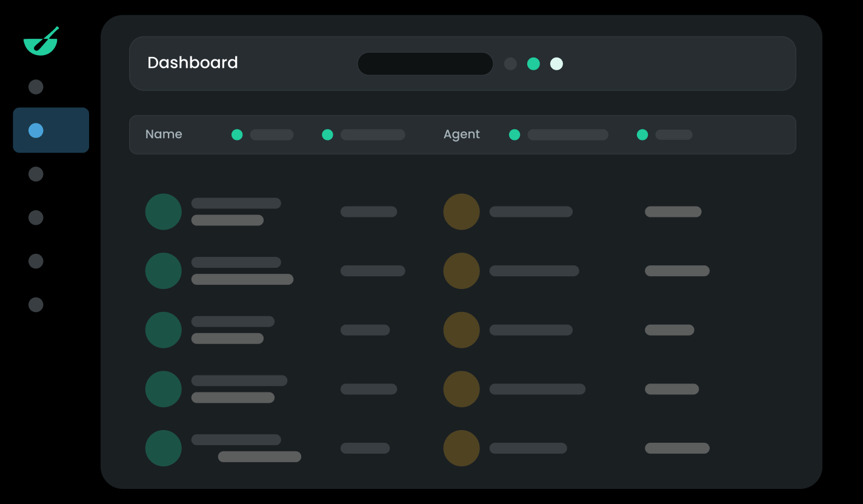Viewport: 863px width, 504px height.
Task: Select the Agent column header
Action: pos(462,134)
